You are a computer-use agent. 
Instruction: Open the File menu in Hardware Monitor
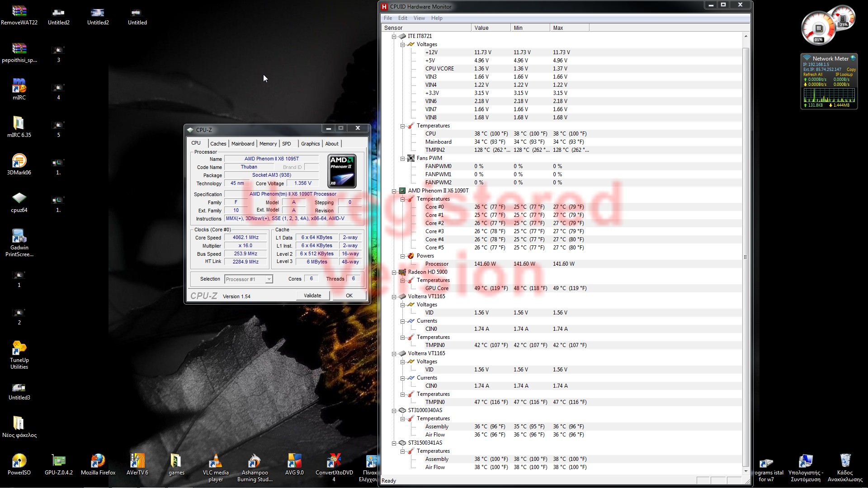(x=388, y=18)
